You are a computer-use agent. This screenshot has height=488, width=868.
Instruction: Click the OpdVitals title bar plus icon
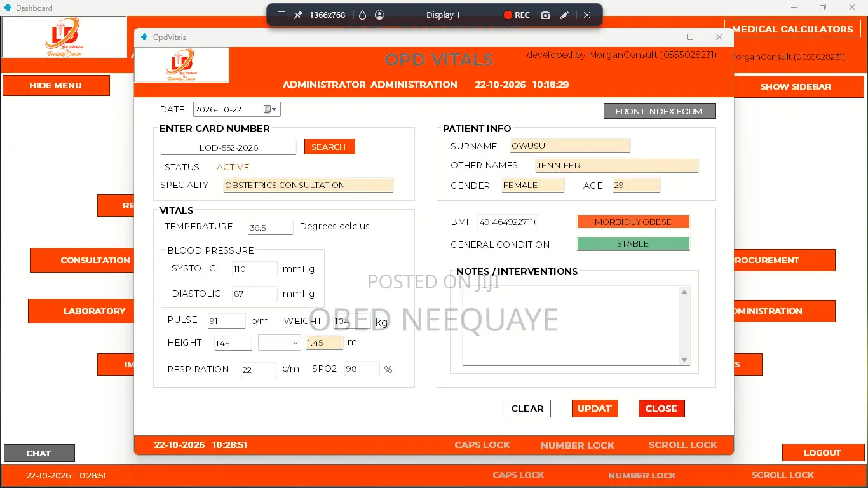point(144,37)
